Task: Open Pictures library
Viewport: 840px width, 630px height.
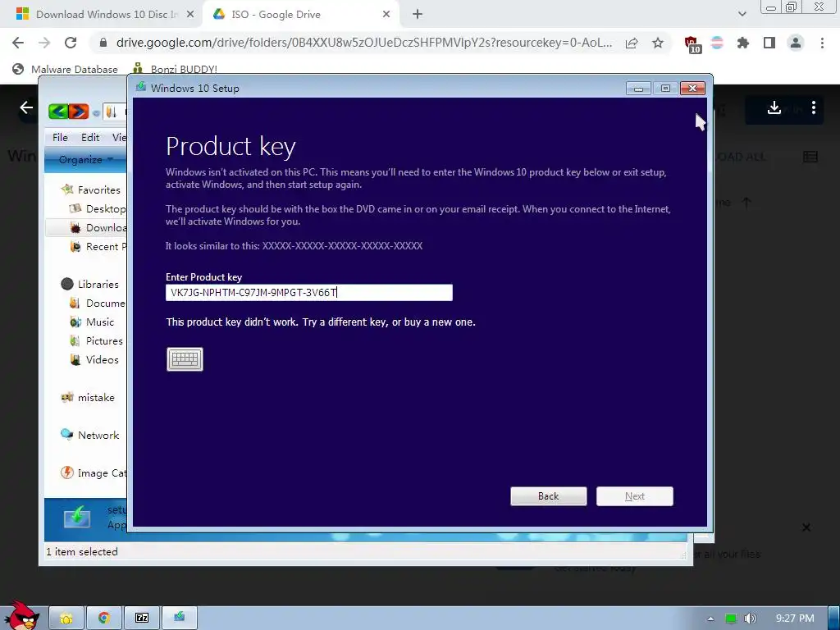Action: (x=97, y=340)
